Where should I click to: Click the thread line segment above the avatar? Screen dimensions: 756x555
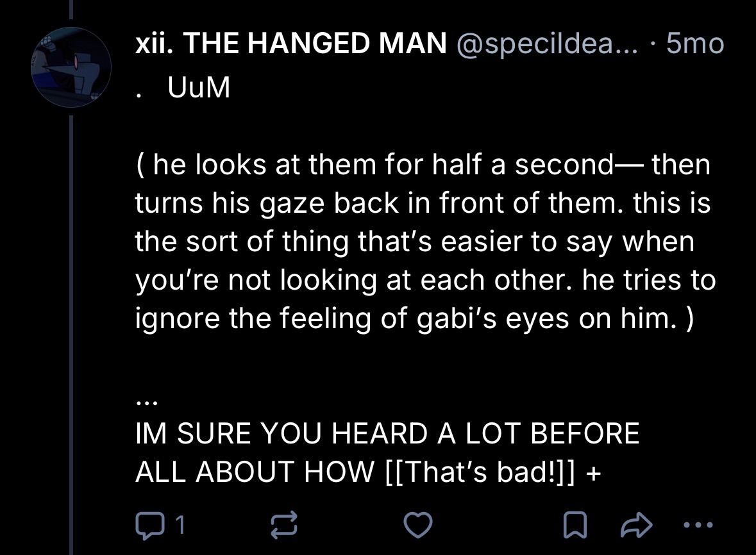click(x=71, y=13)
